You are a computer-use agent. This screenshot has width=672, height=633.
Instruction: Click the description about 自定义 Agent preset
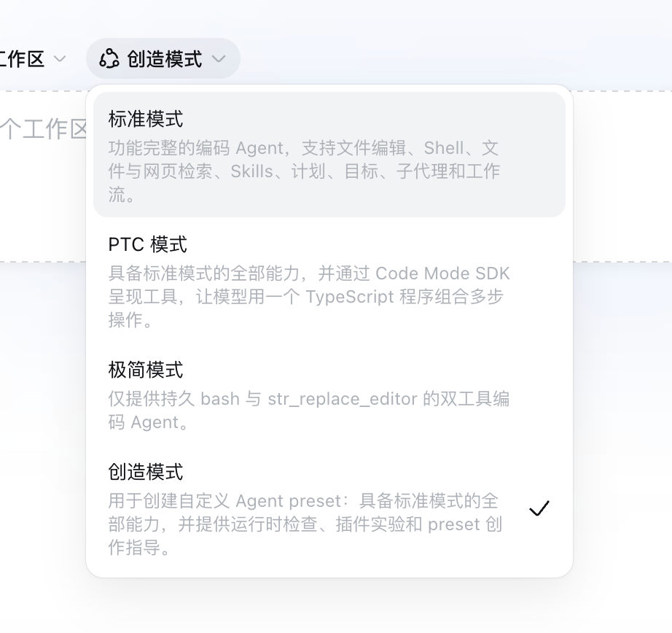(305, 524)
